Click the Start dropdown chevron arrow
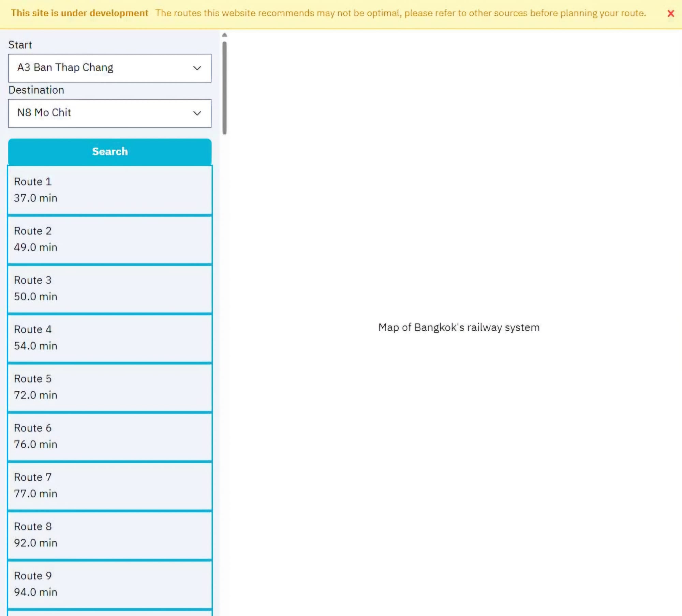 pos(197,68)
